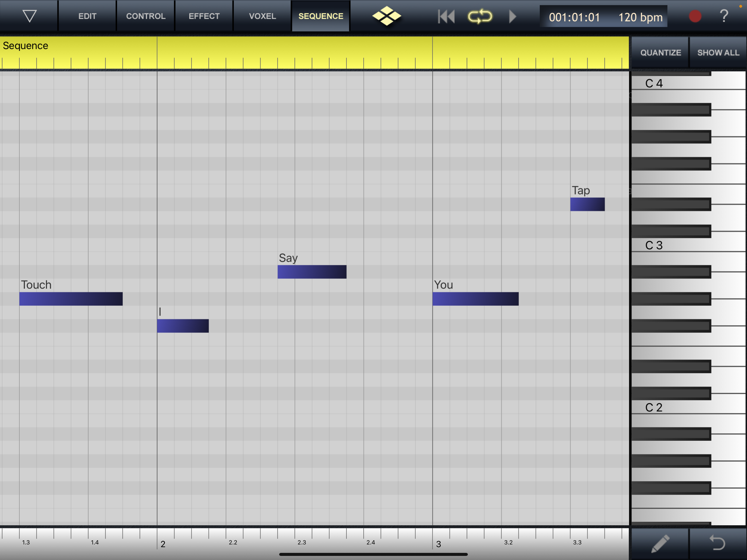Screen dimensions: 747x560
Task: Play the C 4 piano key
Action: (689, 83)
